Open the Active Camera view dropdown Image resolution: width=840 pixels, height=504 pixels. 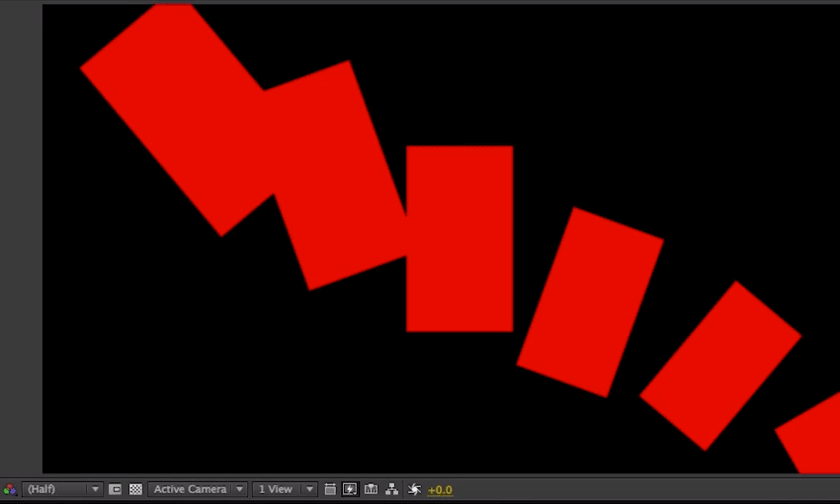[197, 489]
